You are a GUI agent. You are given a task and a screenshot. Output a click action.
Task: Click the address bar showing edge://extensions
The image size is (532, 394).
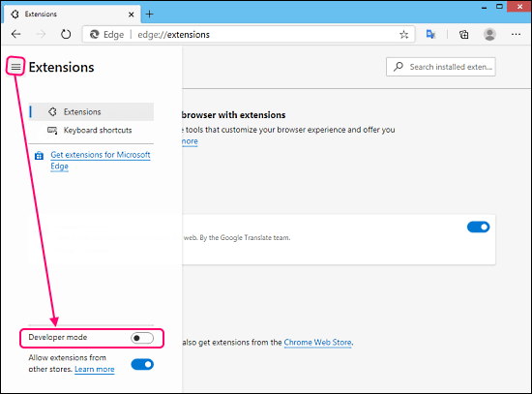click(x=249, y=34)
